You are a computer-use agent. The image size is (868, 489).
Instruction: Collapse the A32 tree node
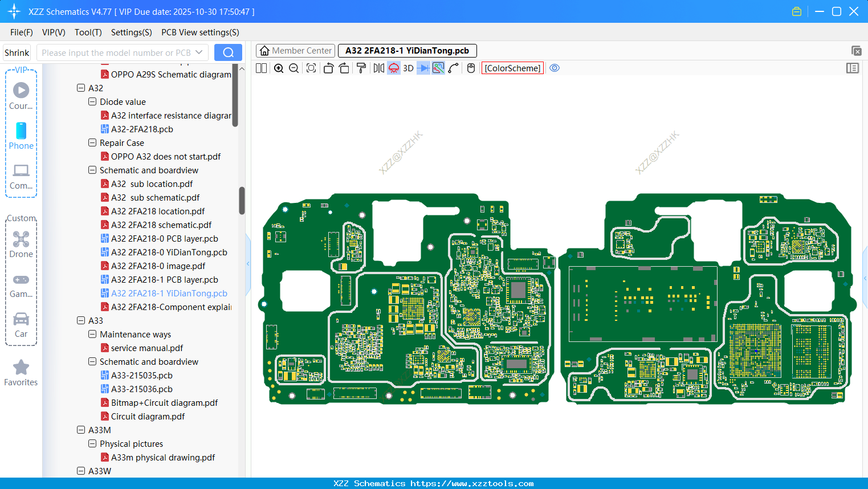tap(81, 88)
